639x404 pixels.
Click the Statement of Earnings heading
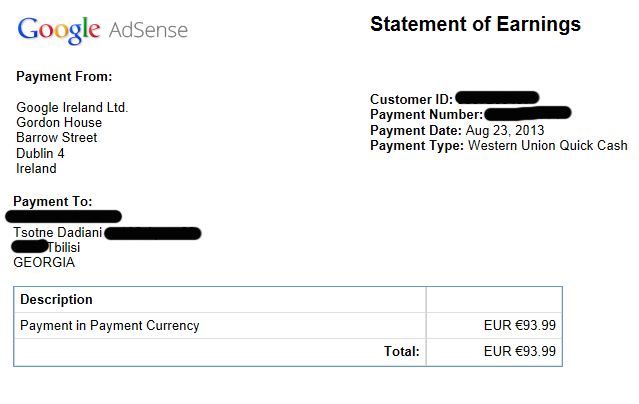(475, 25)
